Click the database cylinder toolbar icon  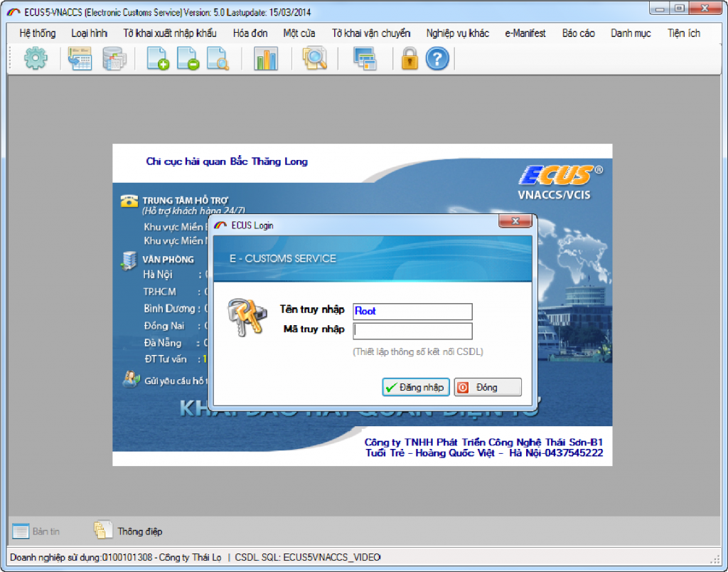pos(114,58)
